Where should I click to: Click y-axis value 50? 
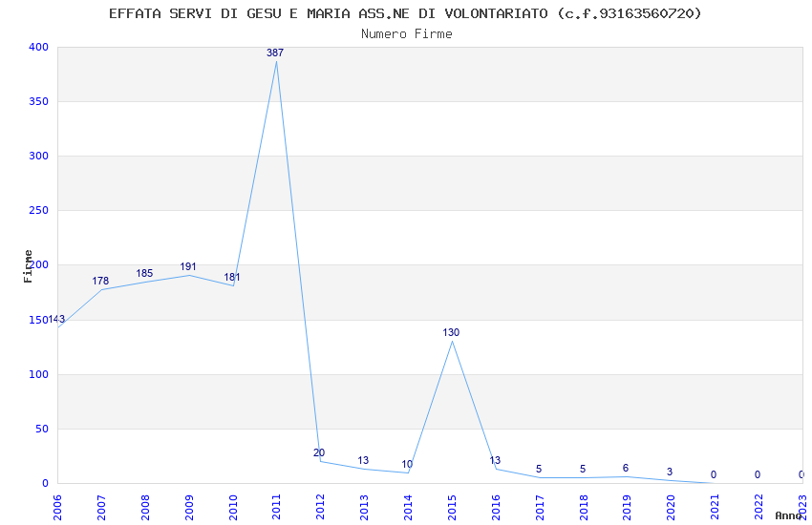[x=42, y=429]
